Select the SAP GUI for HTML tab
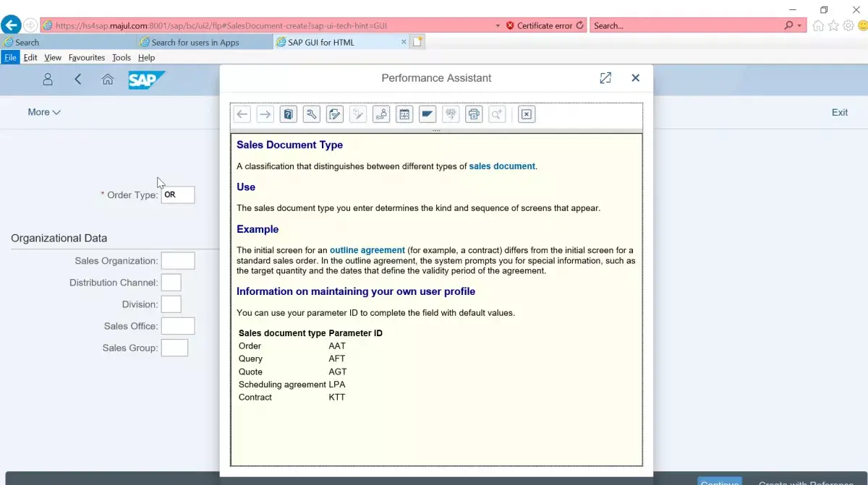The width and height of the screenshot is (868, 485). 341,42
